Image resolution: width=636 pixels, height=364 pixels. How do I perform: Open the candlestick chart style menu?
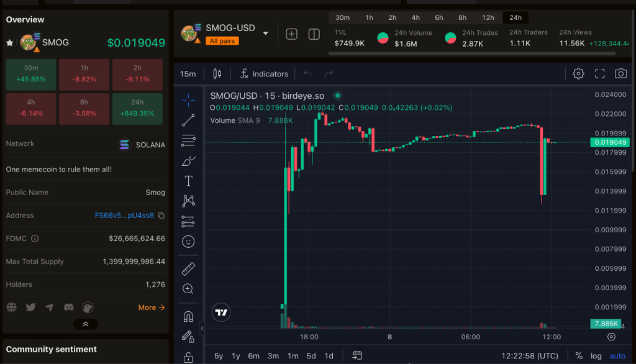[217, 74]
